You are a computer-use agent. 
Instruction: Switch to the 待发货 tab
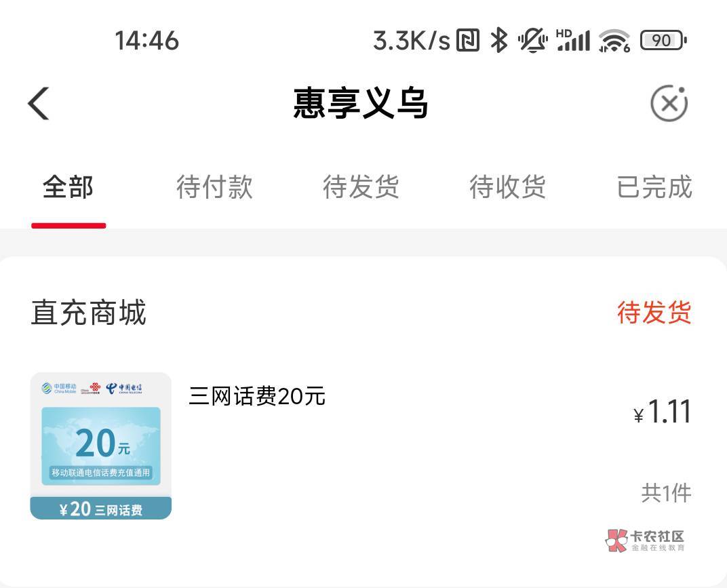pyautogui.click(x=361, y=187)
